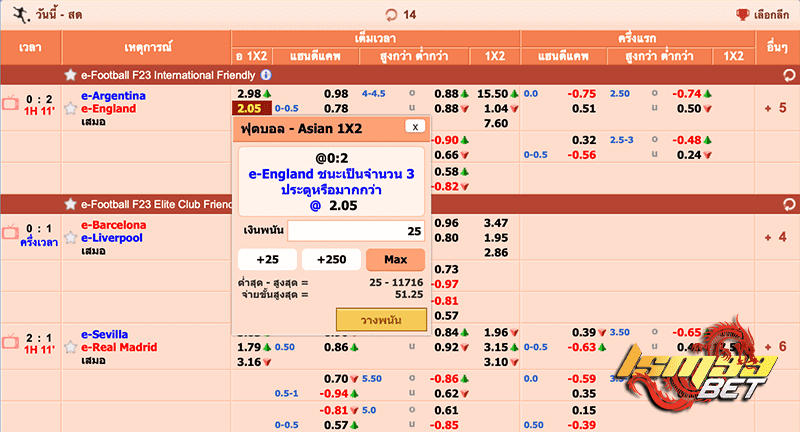Viewport: 800px width, 432px height.
Task: Select 1.95 odds for e-Liverpool
Action: point(496,238)
